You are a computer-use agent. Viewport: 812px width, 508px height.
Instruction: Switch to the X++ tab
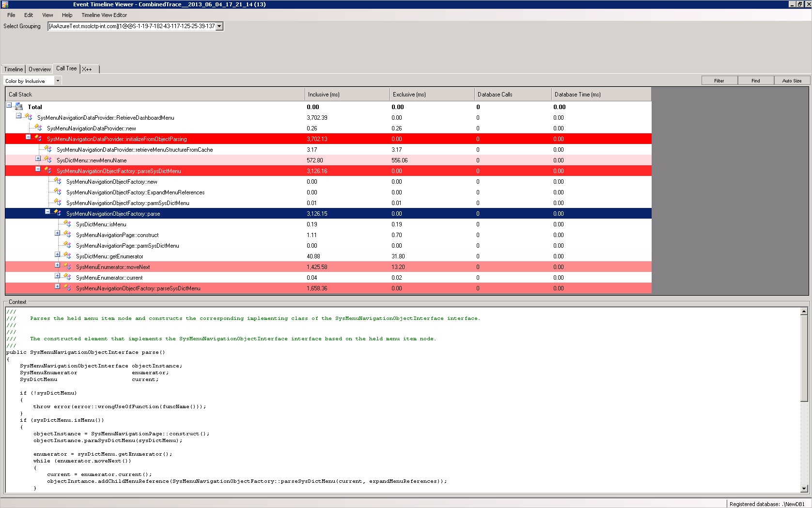pyautogui.click(x=88, y=69)
